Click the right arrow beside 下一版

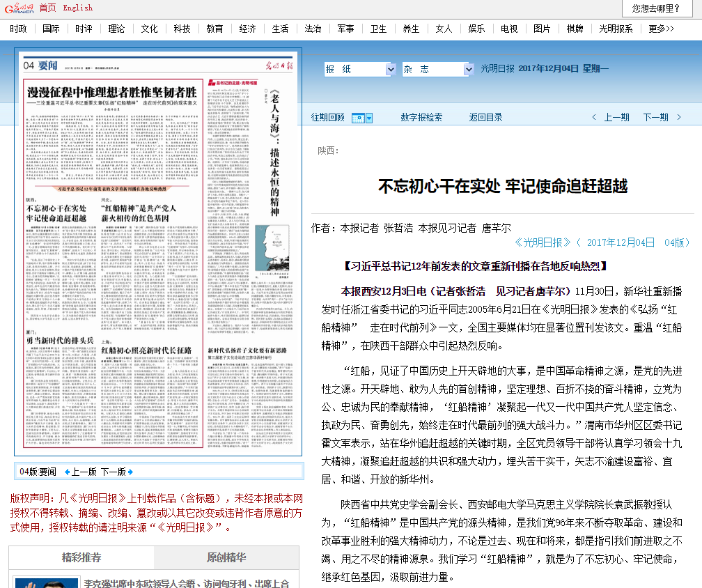131,472
